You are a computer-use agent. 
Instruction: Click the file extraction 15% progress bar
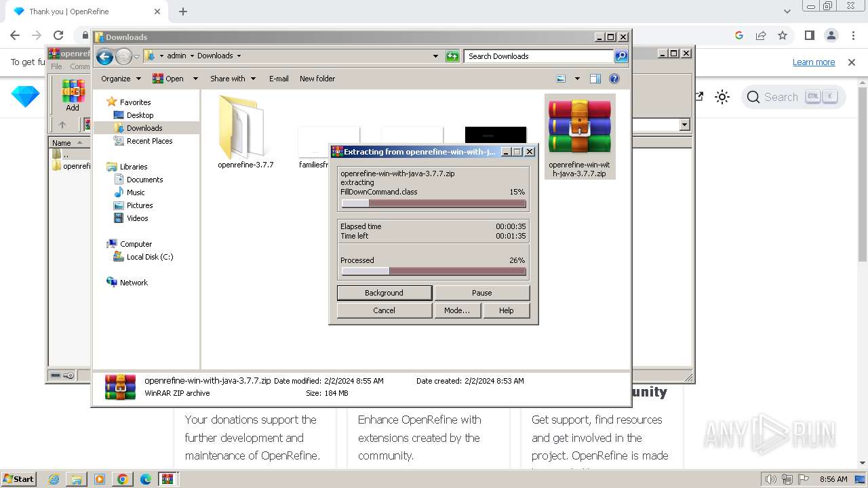click(433, 203)
